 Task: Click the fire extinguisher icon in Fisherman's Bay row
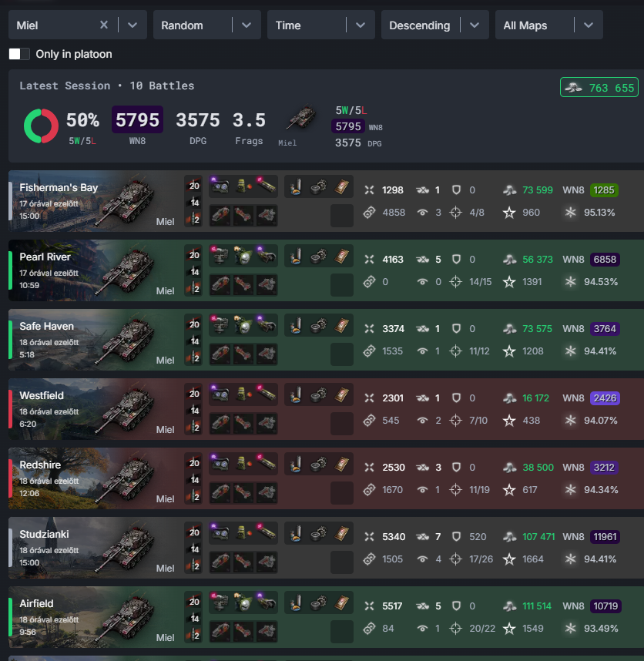coord(296,186)
